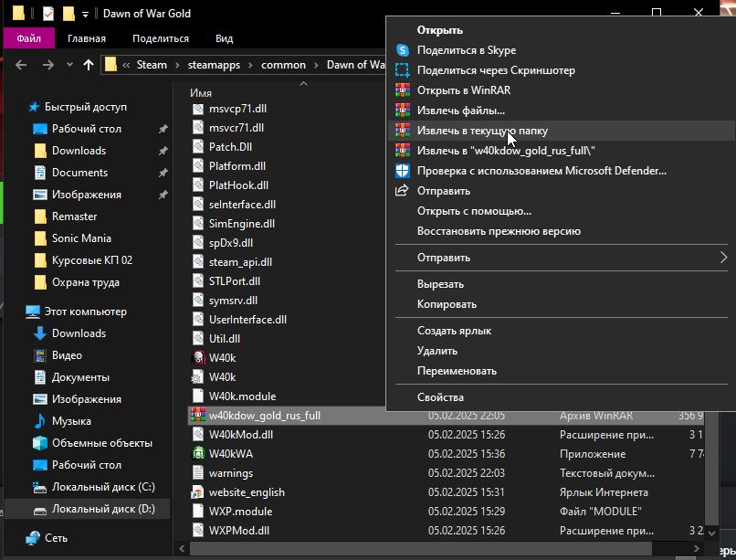Switch to the Главная ribbon tab

87,38
